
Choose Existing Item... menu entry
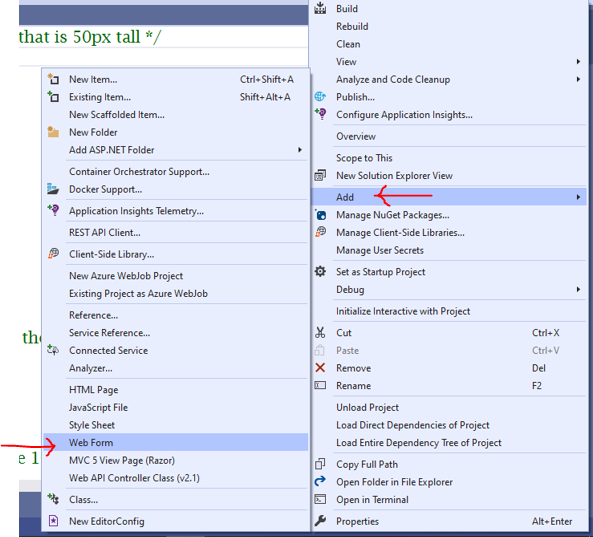175,97
